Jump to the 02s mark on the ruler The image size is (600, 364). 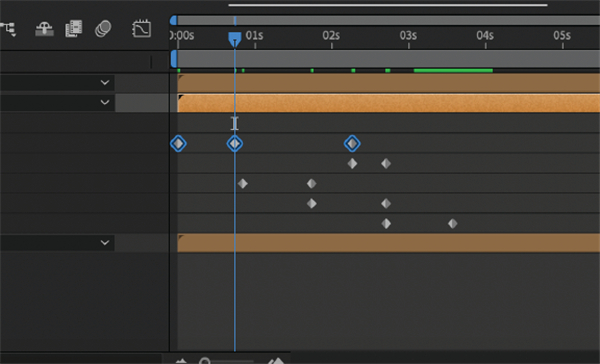pos(331,36)
